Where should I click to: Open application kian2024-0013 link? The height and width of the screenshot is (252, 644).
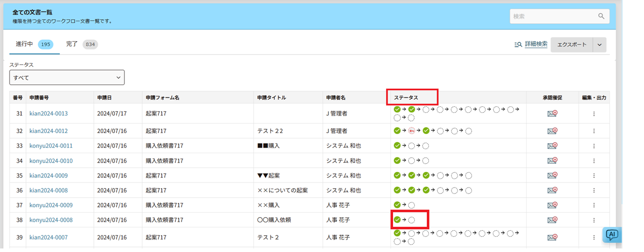48,114
